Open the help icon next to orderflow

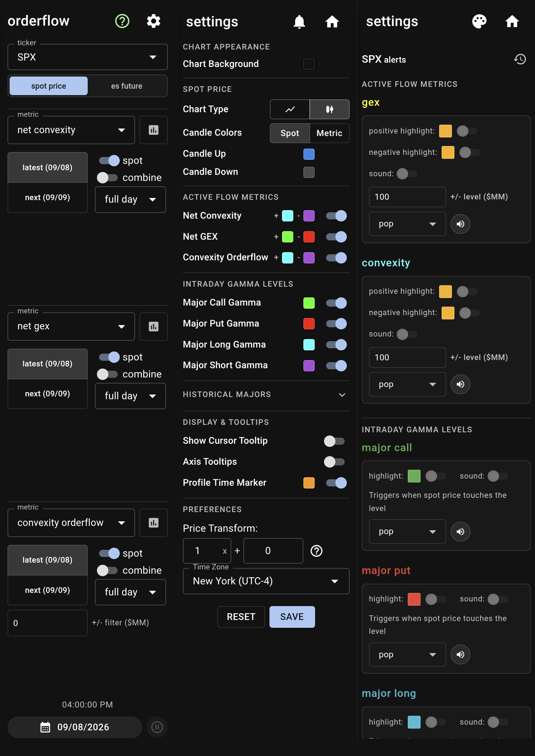pyautogui.click(x=122, y=21)
